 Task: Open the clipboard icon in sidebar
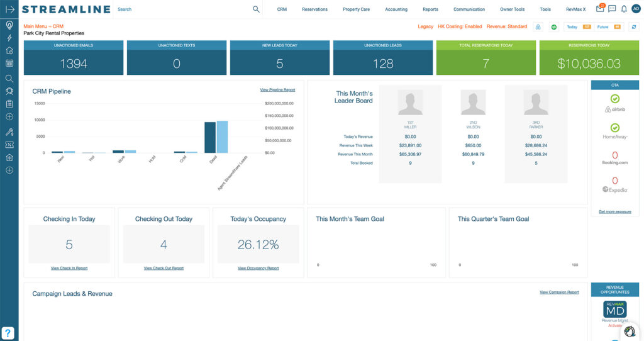(9, 104)
